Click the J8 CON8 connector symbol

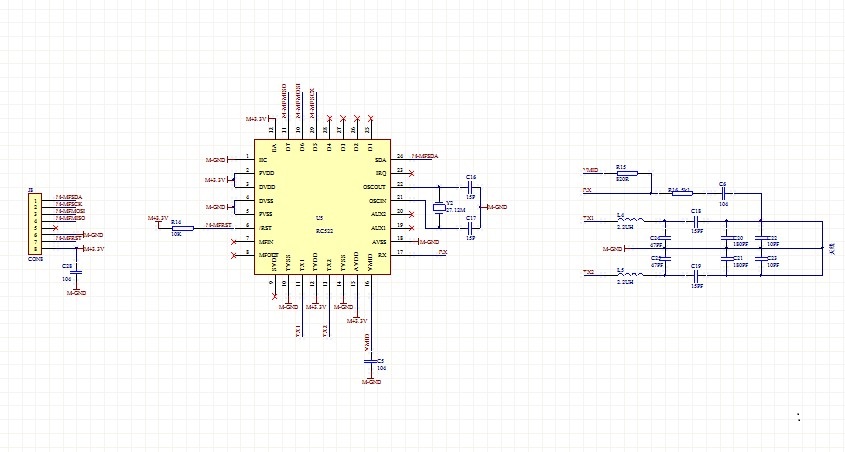(x=36, y=222)
